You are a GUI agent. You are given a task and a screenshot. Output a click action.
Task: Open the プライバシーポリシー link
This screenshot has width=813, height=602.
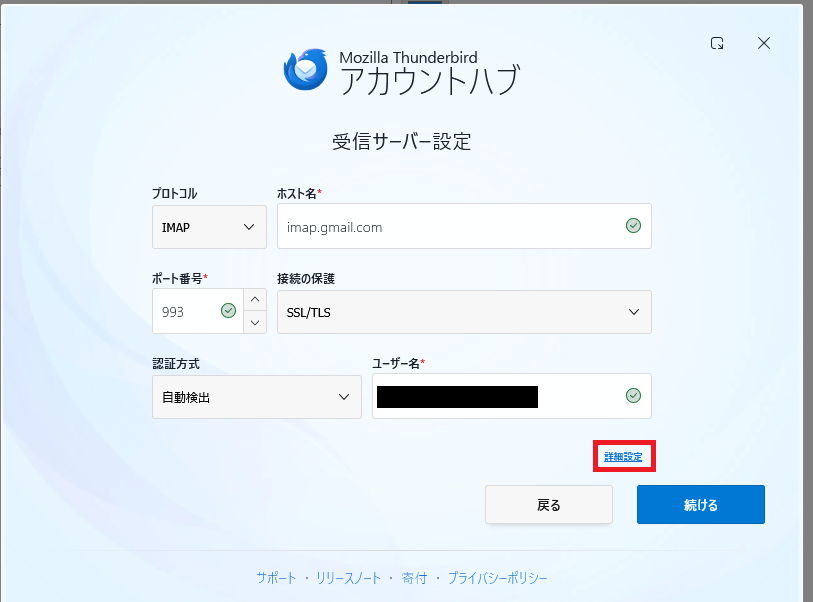click(497, 578)
